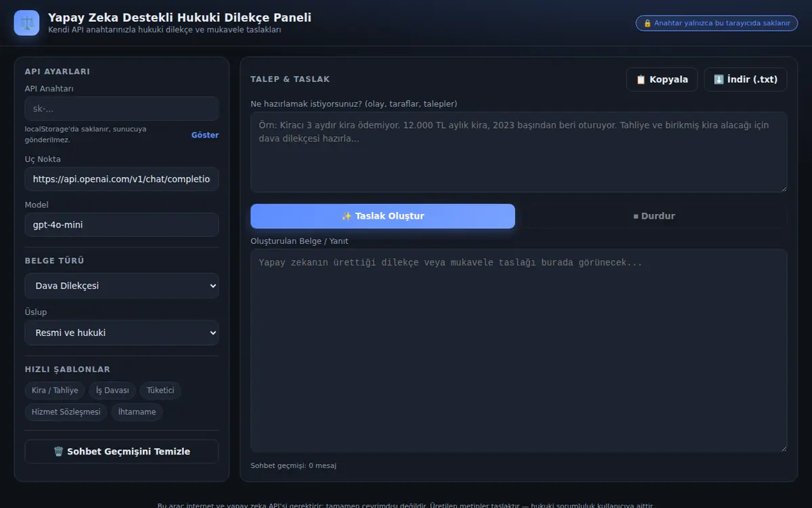812x508 pixels.
Task: Select the Kira / Tahliye quick template
Action: (55, 390)
